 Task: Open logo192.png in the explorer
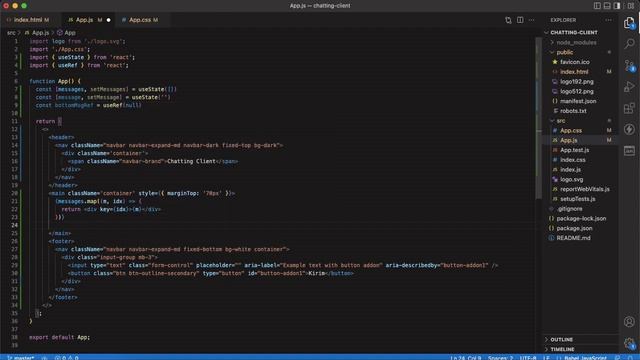click(576, 82)
